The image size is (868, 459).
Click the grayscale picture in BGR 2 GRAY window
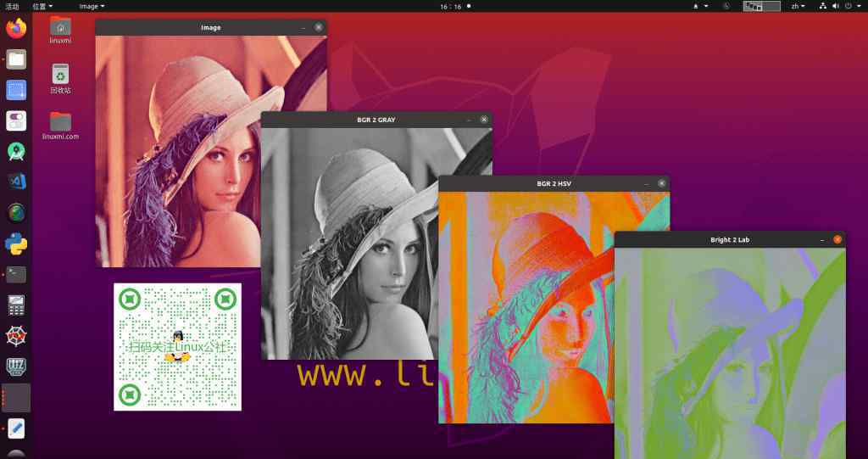point(376,243)
